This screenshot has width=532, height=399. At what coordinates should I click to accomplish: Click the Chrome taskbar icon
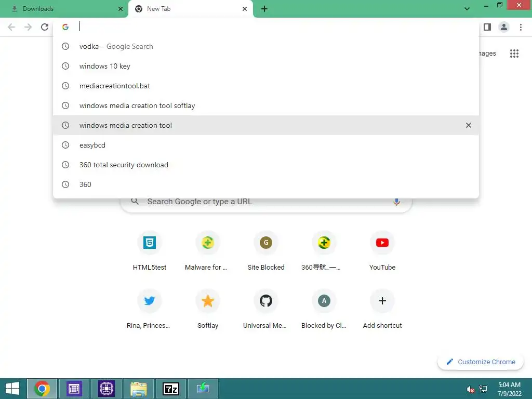click(42, 389)
